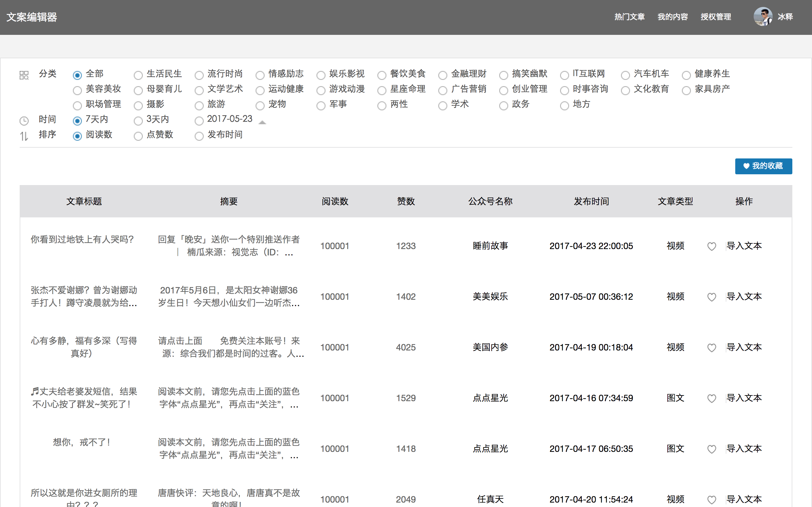Select the 娱乐影视 category radio button
Viewport: 812px width, 507px height.
[x=321, y=75]
